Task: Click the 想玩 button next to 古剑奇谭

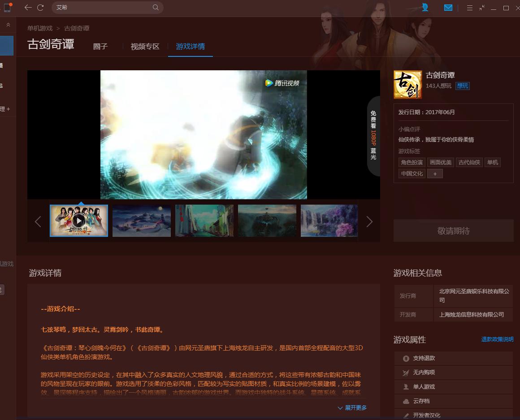Action: click(x=462, y=86)
